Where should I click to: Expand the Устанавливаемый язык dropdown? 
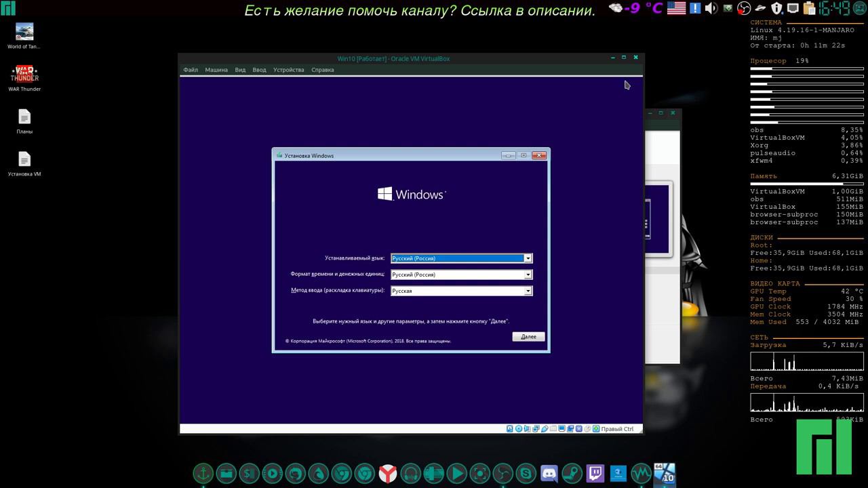[528, 258]
